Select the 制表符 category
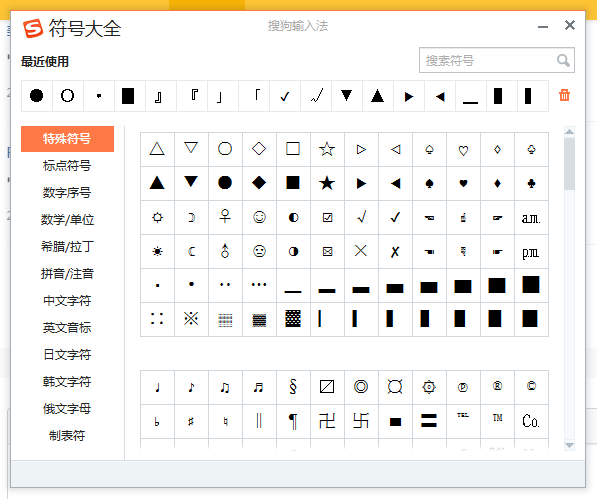This screenshot has width=597, height=499. [67, 435]
